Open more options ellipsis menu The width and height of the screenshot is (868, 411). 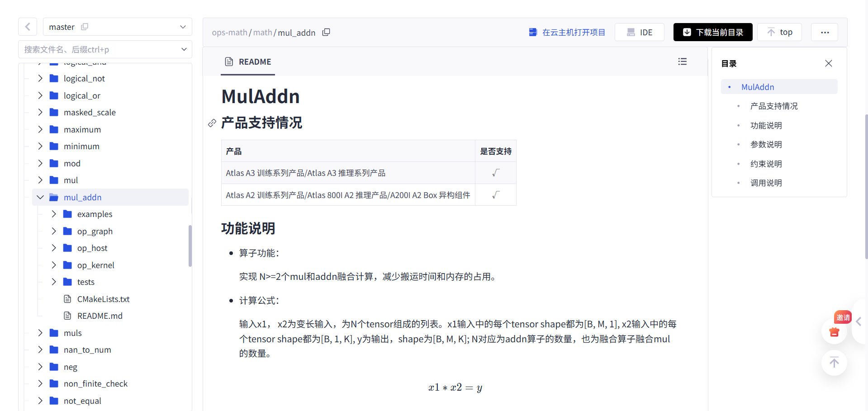[x=825, y=32]
